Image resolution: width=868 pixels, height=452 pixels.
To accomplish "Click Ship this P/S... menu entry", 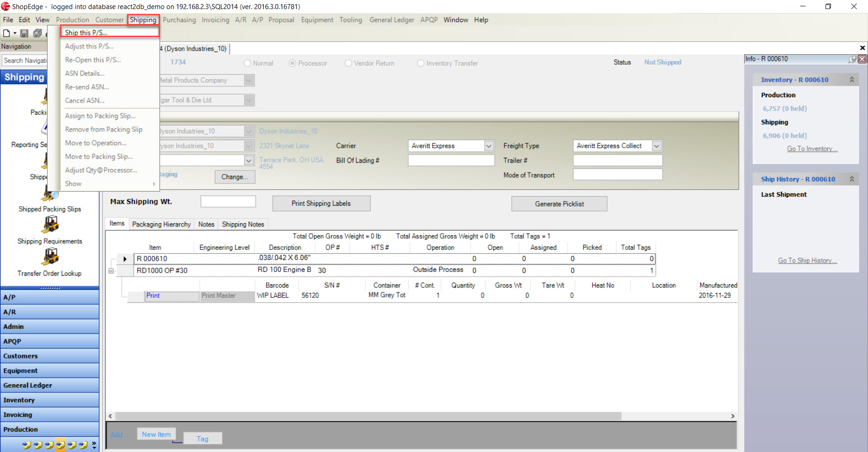I will (x=110, y=33).
